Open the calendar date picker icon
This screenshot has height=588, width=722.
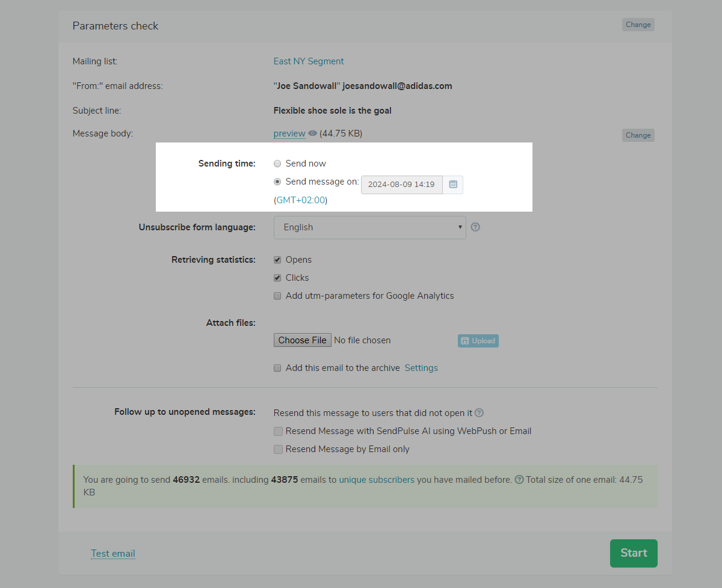[x=453, y=185]
